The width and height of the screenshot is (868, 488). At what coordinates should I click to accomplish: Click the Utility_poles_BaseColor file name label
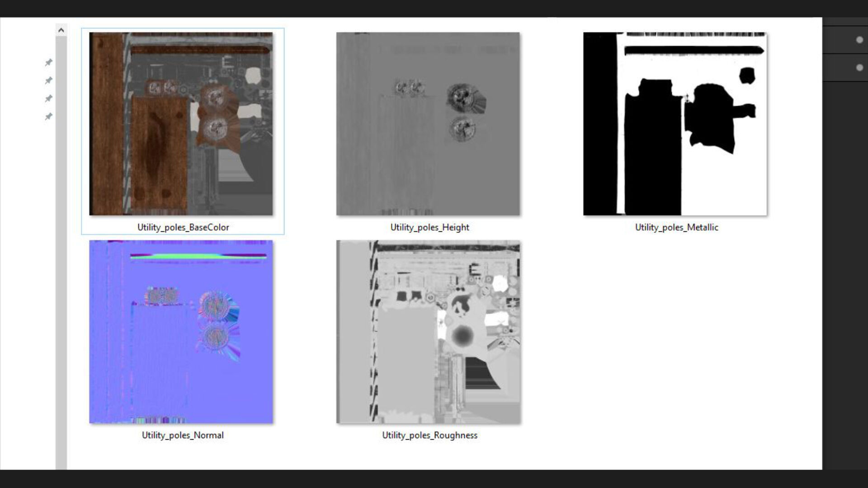[183, 227]
